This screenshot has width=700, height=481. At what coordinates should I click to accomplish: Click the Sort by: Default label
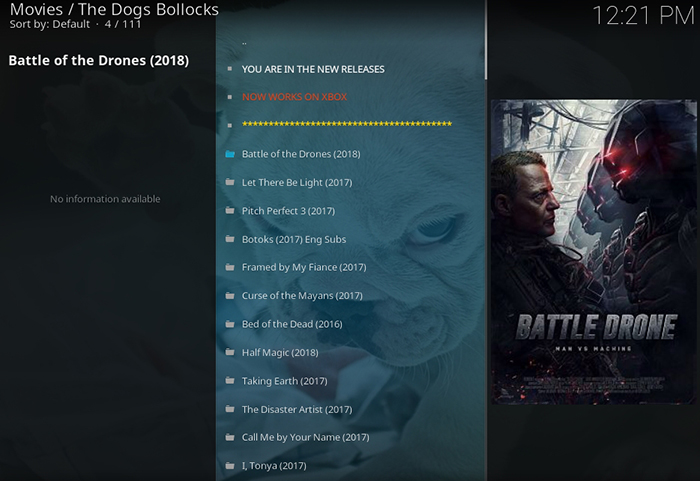point(50,24)
